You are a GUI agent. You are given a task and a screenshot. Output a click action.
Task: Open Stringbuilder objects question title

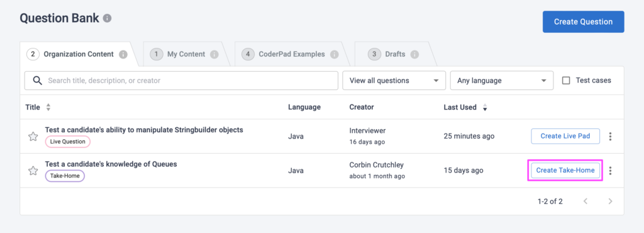click(144, 130)
